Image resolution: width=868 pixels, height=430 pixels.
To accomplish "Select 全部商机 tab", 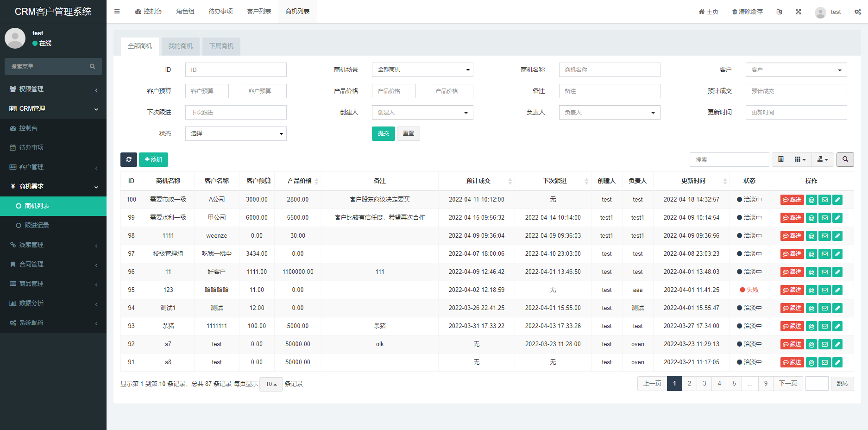I will pos(140,46).
